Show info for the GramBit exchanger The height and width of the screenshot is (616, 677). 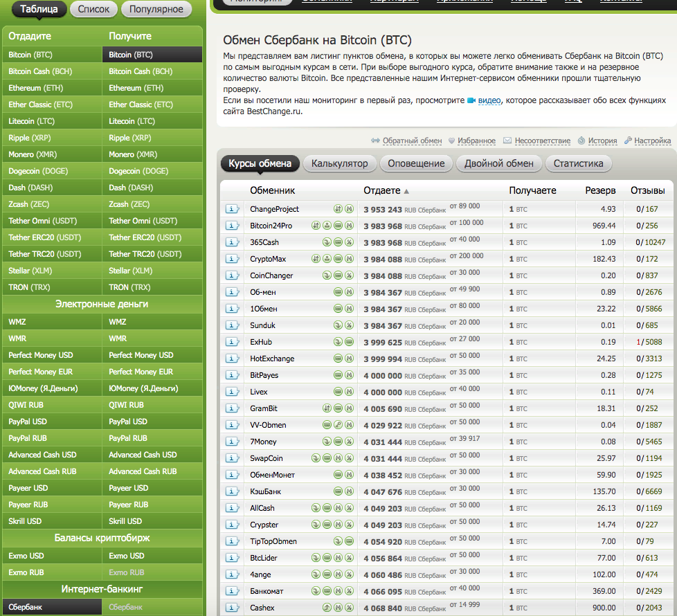tap(232, 409)
